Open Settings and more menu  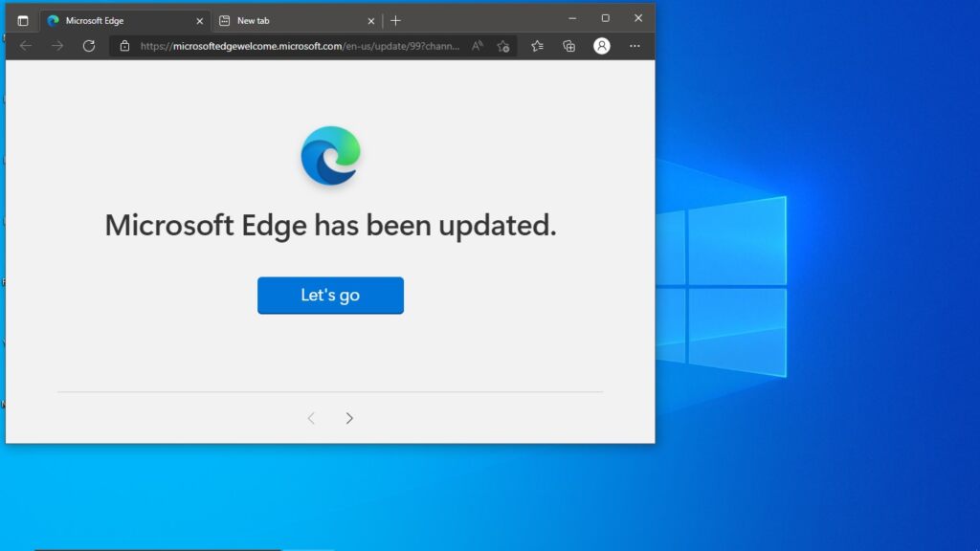[x=635, y=46]
